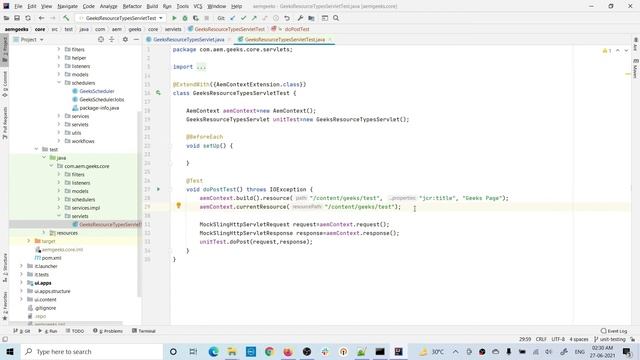Screen dimensions: 640x360
Task: Open the Refactor menu
Action: (x=132, y=6)
